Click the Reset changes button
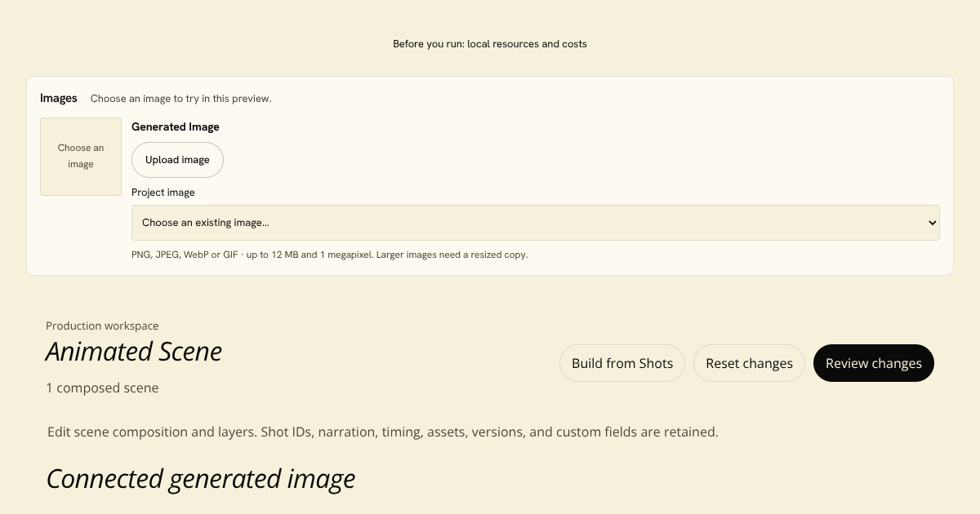This screenshot has width=980, height=514. 749,363
